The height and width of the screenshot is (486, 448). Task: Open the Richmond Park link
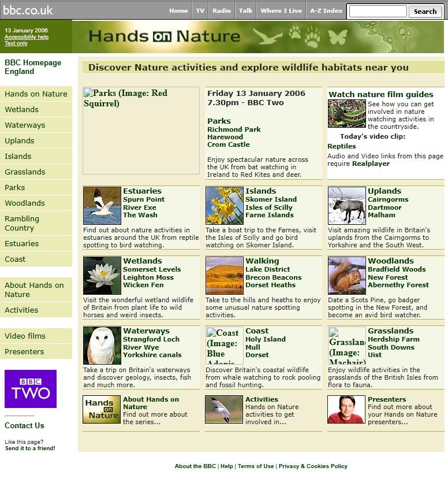click(x=234, y=129)
